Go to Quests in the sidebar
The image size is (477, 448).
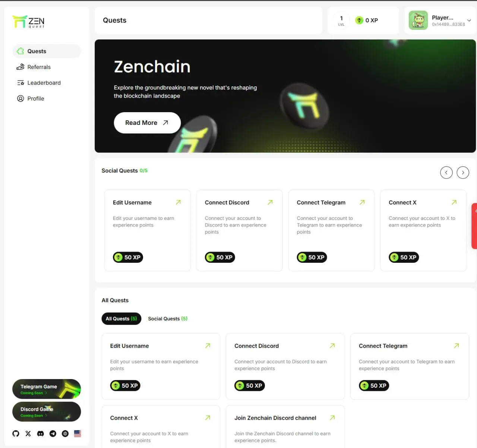[47, 51]
